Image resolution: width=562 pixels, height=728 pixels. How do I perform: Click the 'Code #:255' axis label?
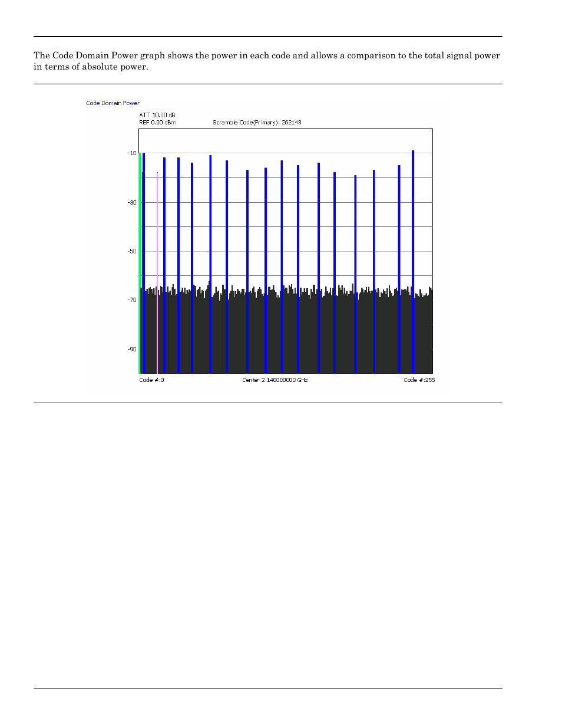[419, 380]
